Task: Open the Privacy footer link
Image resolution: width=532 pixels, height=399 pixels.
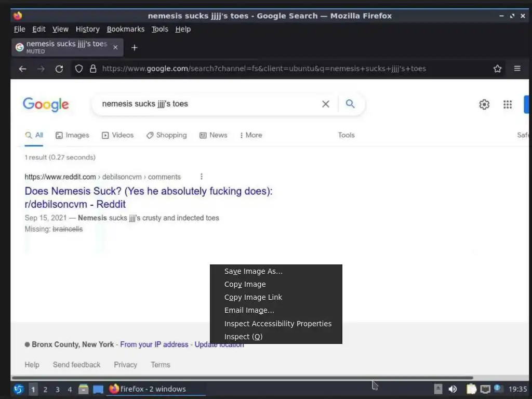Action: [126, 365]
